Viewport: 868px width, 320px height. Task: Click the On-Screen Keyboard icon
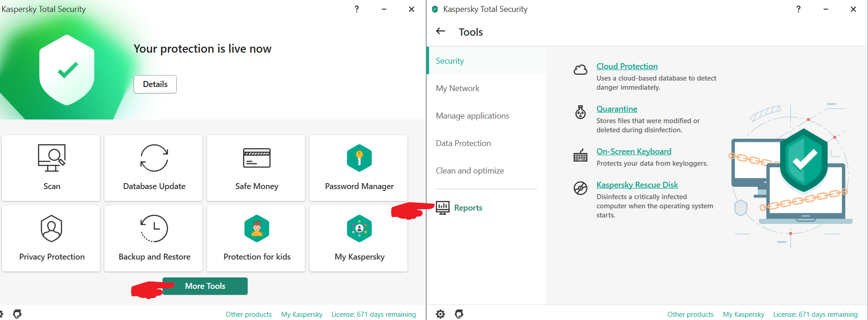click(x=580, y=155)
